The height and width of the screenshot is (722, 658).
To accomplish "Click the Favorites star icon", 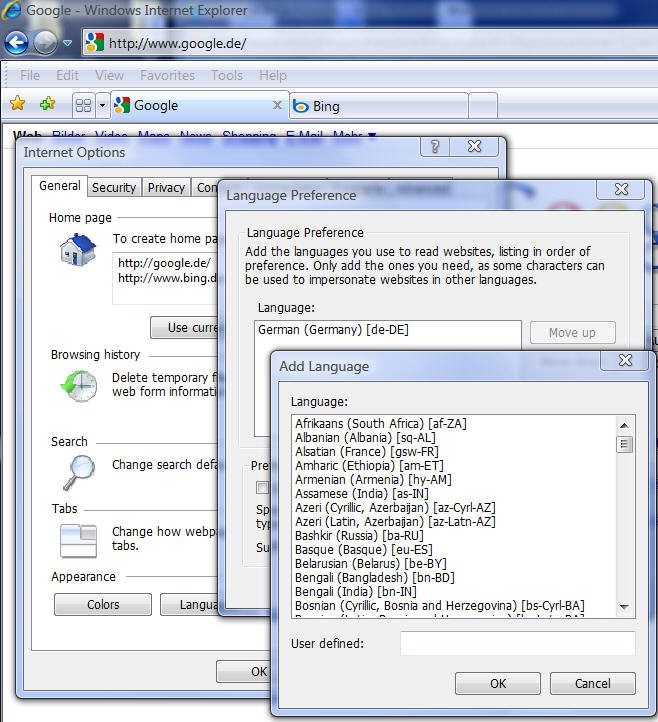I will click(x=17, y=104).
